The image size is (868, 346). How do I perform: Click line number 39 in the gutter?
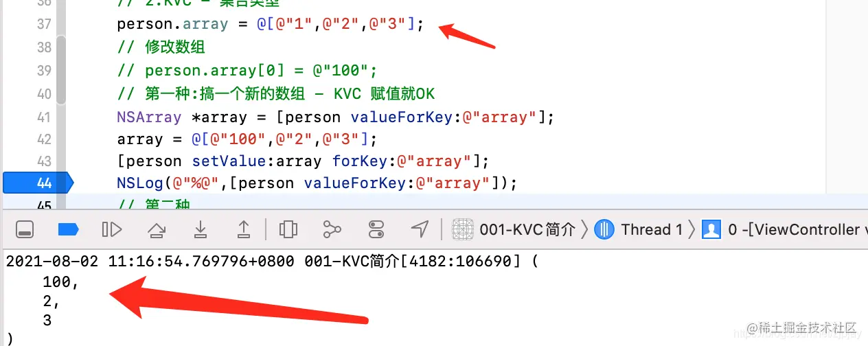[44, 71]
